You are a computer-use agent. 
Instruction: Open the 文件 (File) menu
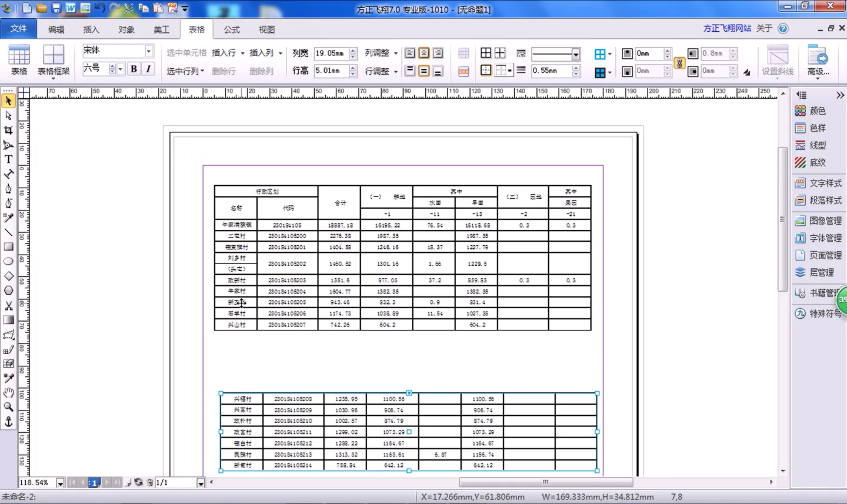18,29
